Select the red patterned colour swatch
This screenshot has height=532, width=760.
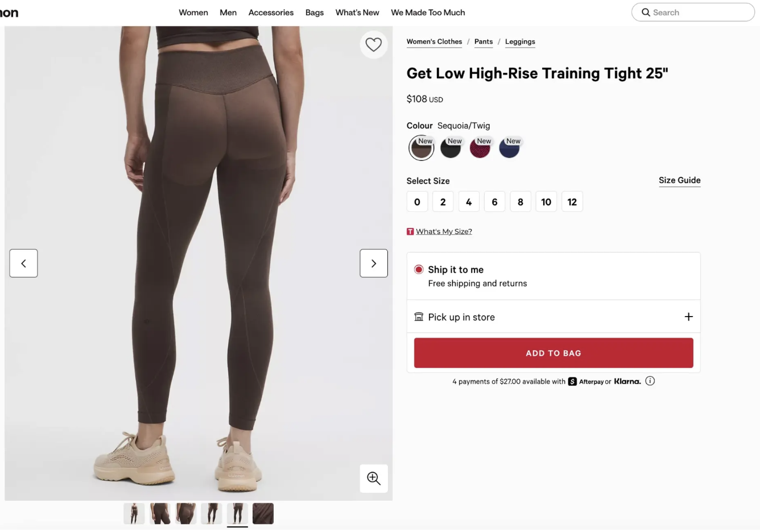pos(480,149)
